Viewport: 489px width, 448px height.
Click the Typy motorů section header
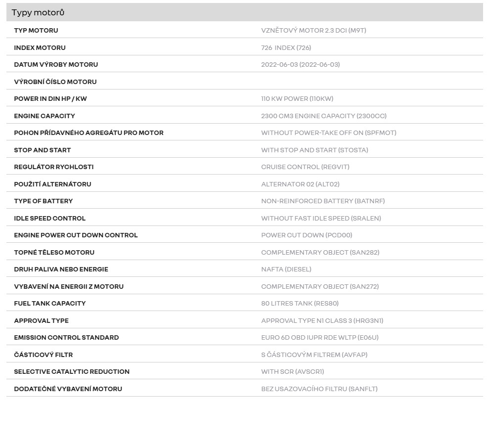pyautogui.click(x=38, y=12)
